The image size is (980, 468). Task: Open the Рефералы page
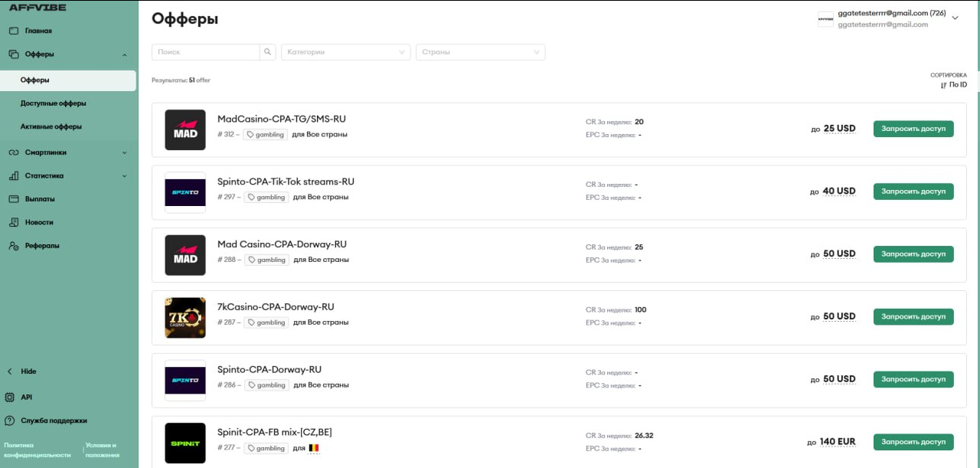point(42,246)
